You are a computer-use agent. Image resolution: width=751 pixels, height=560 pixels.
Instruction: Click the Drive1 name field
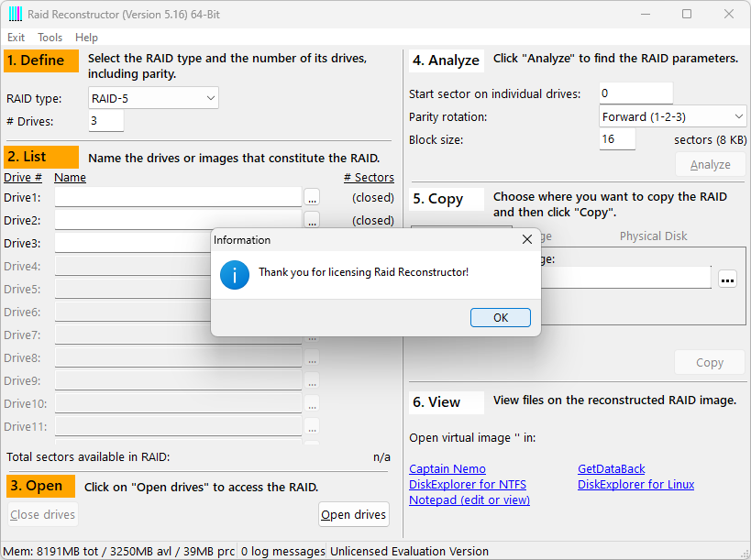(178, 197)
